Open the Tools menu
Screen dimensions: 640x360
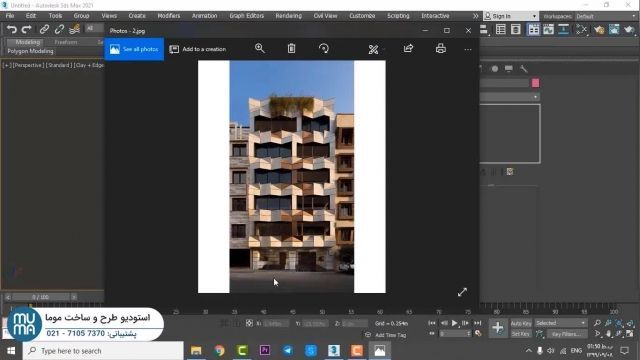(x=56, y=16)
